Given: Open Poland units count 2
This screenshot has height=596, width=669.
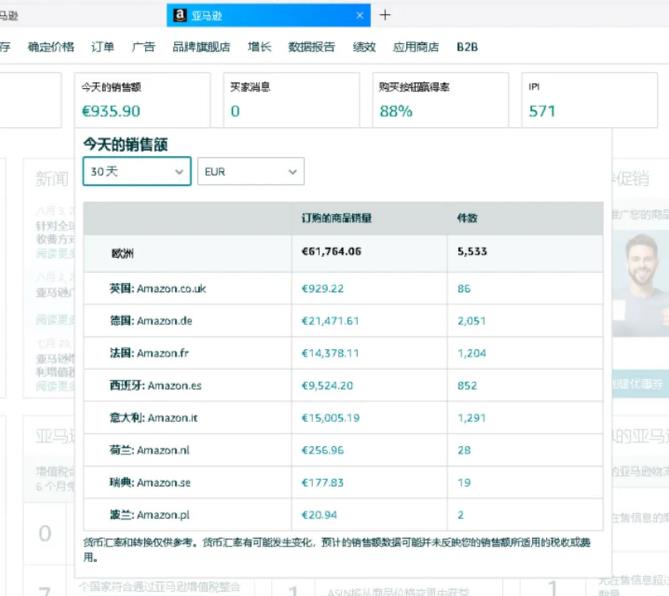Looking at the screenshot, I should tap(460, 515).
